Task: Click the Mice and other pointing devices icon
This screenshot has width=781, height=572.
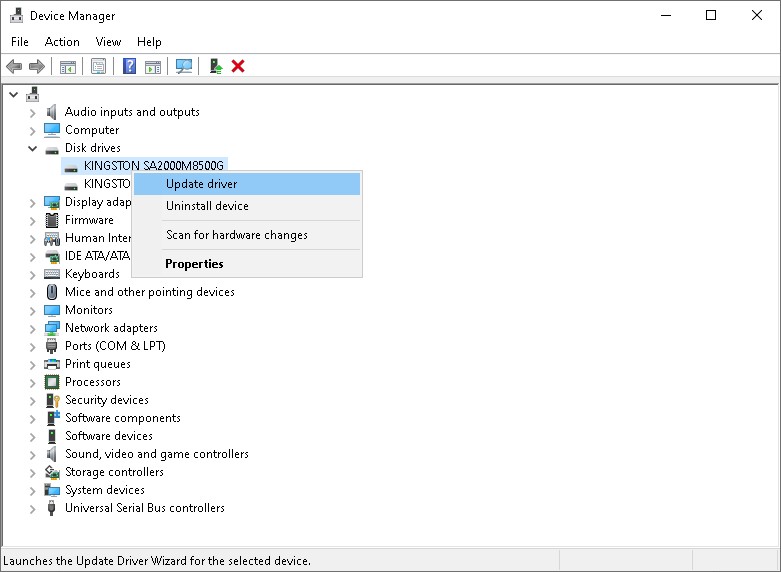Action: (52, 292)
